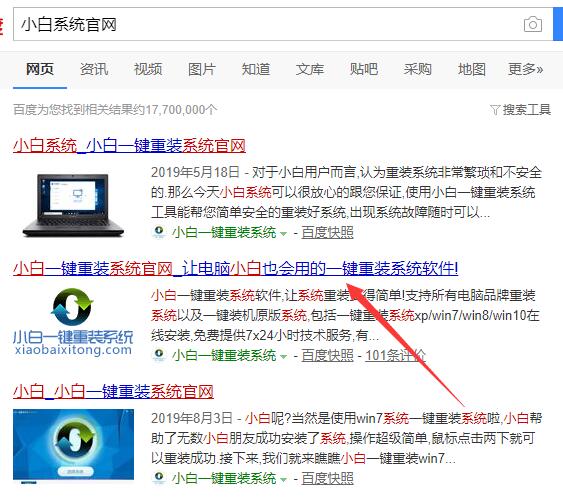Open the 图片 tab
This screenshot has width=563, height=502.
click(202, 69)
